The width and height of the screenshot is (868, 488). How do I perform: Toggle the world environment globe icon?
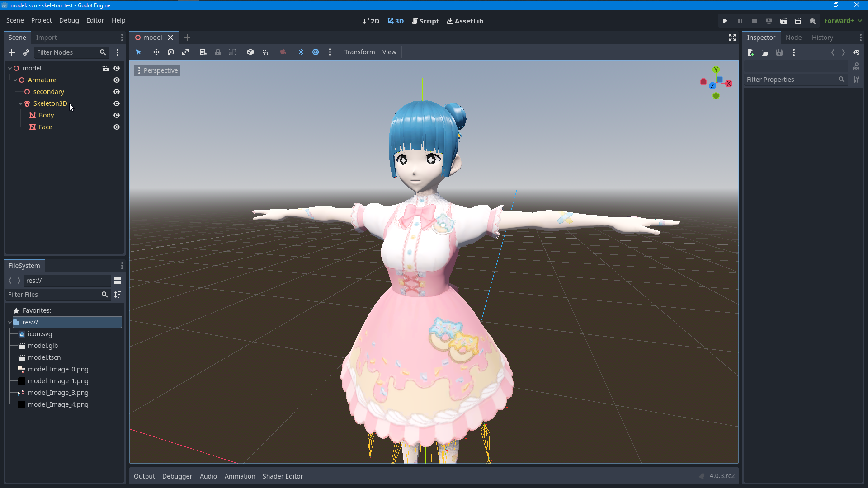click(316, 52)
